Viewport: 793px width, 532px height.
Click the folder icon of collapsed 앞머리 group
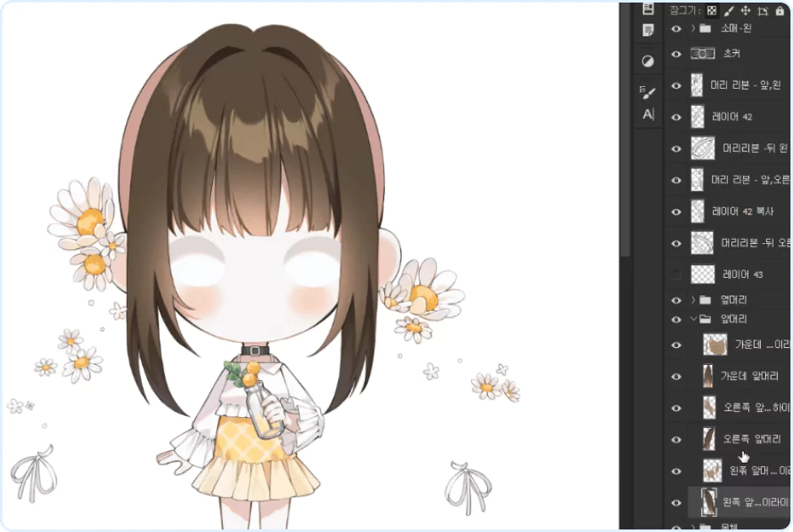(705, 301)
